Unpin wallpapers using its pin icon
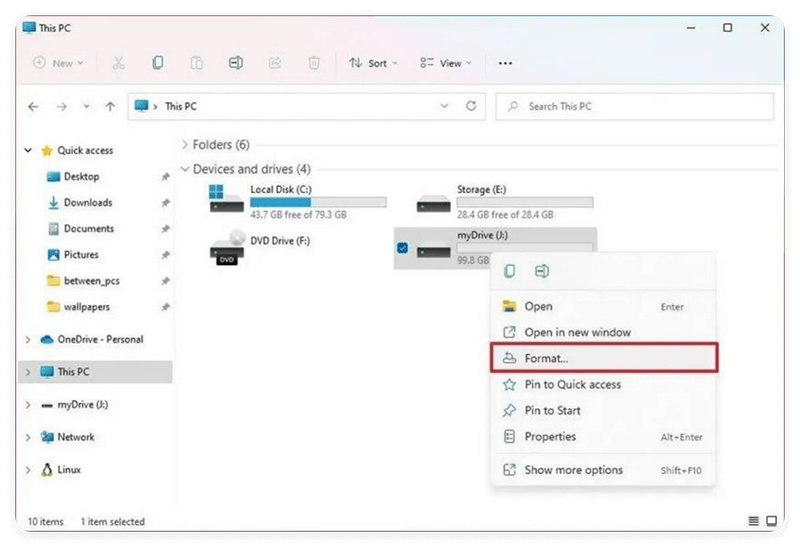Image resolution: width=800 pixels, height=547 pixels. click(165, 307)
